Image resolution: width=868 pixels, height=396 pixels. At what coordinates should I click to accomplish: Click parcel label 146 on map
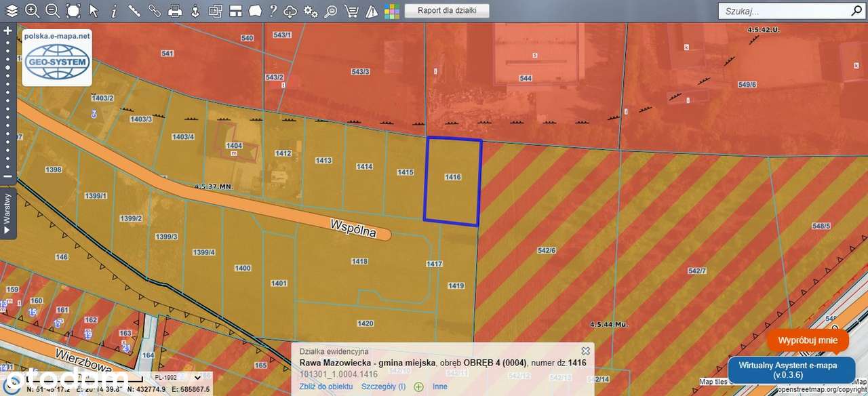click(62, 256)
